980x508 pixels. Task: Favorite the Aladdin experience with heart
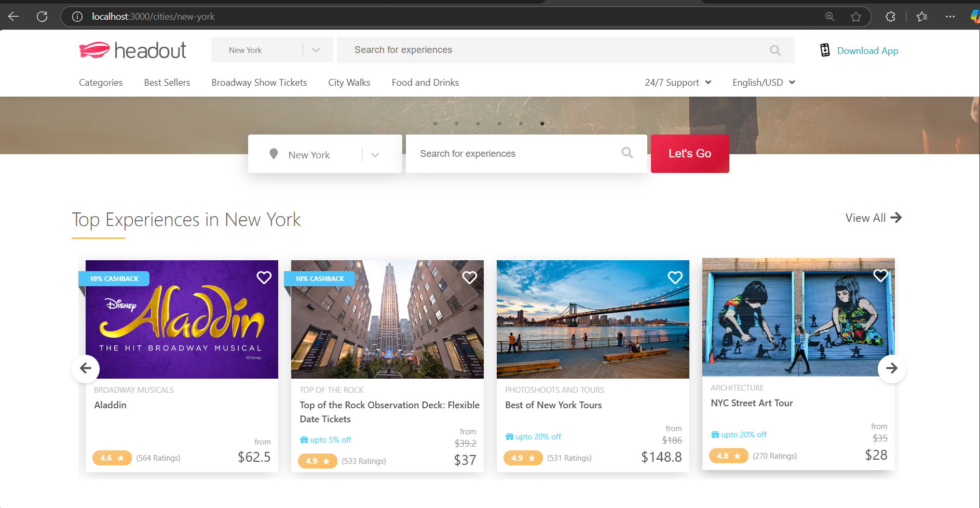tap(264, 278)
